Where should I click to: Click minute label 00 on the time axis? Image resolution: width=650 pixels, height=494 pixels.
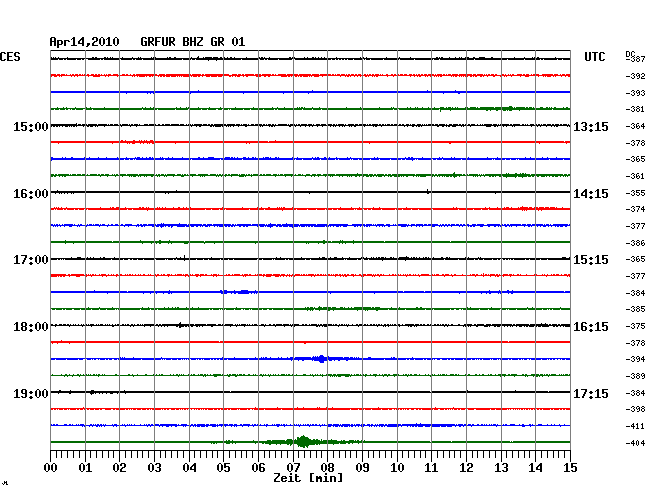point(51,468)
